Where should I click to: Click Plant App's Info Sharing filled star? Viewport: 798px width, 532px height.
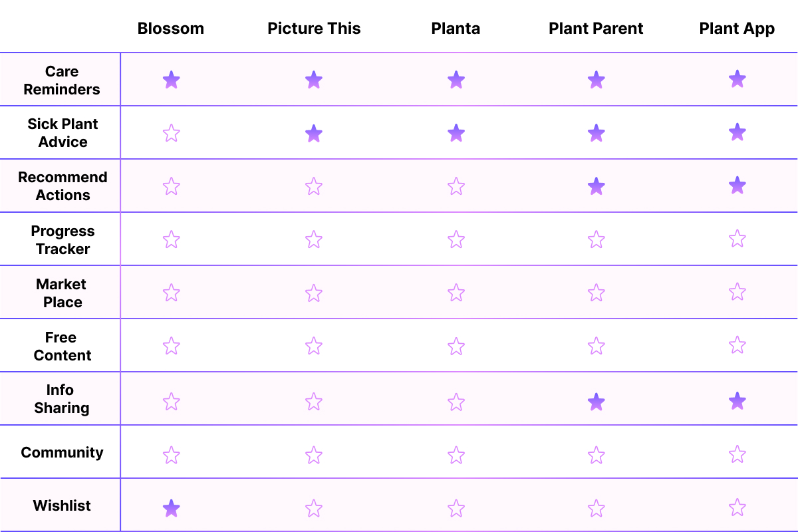[737, 401]
